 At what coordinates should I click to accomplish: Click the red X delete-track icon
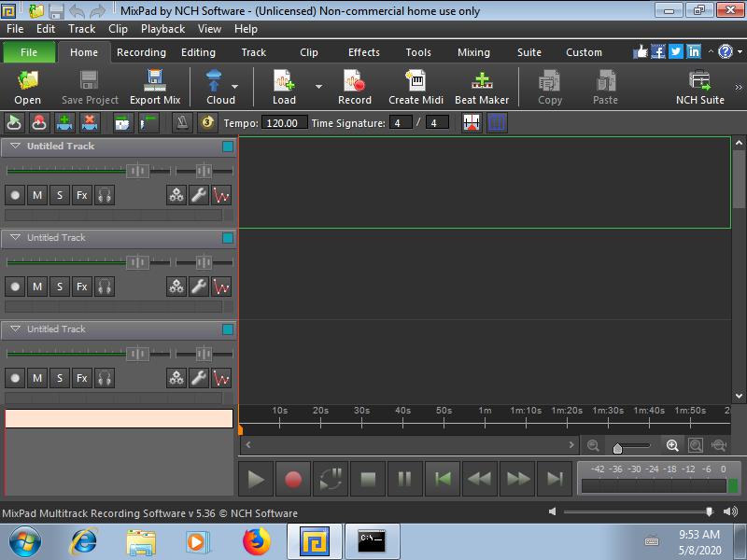89,123
